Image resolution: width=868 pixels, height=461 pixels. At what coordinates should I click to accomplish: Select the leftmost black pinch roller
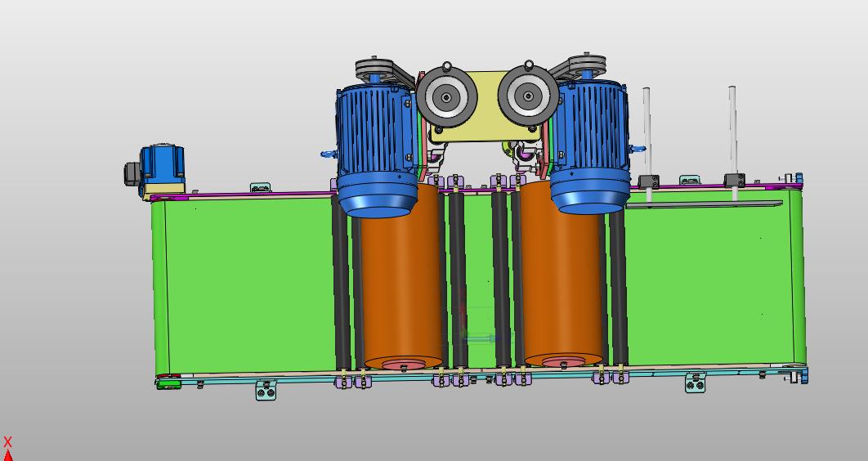[342, 282]
